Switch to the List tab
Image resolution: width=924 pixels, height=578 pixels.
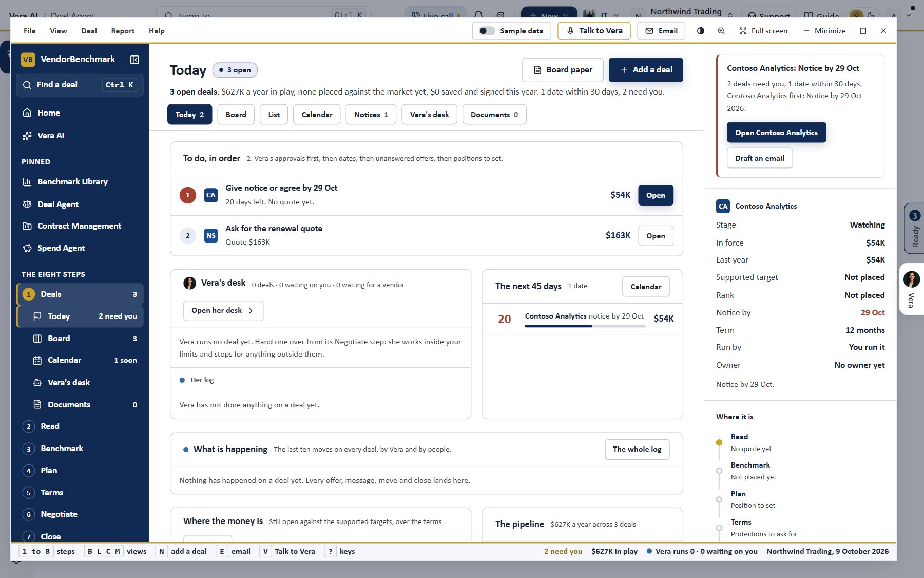point(274,115)
